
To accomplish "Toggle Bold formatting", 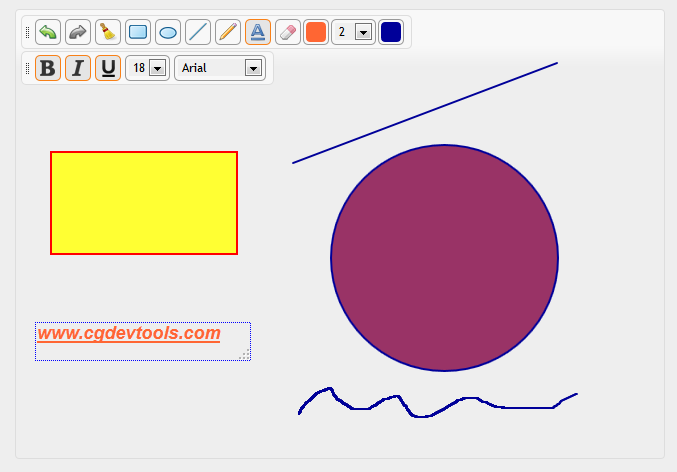I will coord(48,68).
